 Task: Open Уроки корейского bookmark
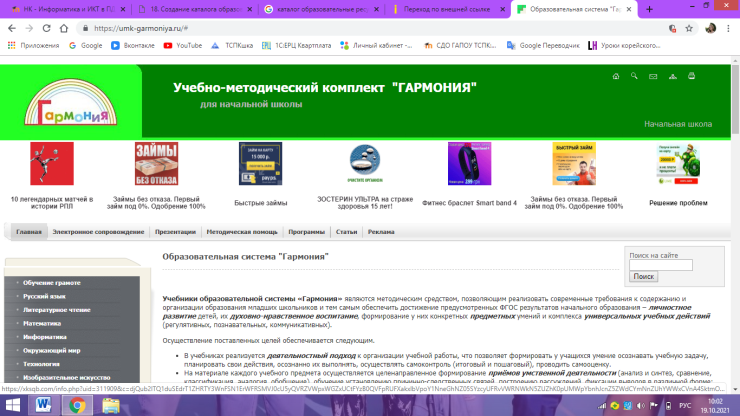[x=624, y=45]
